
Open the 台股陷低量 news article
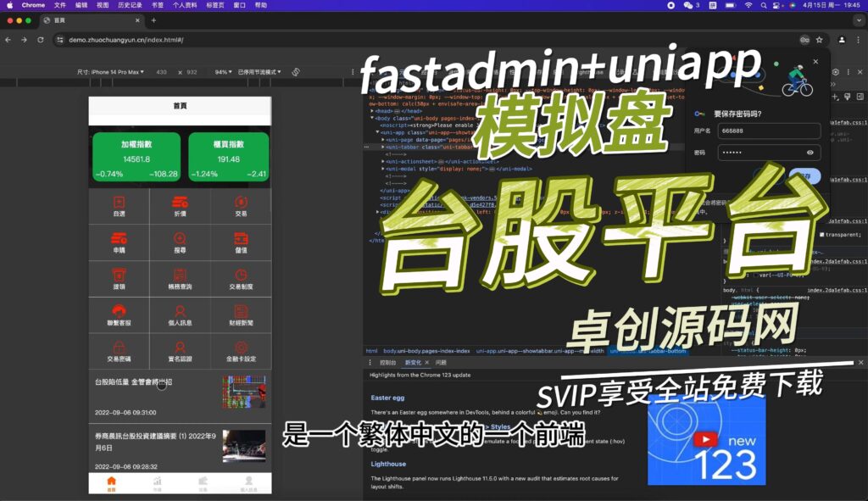coord(180,397)
